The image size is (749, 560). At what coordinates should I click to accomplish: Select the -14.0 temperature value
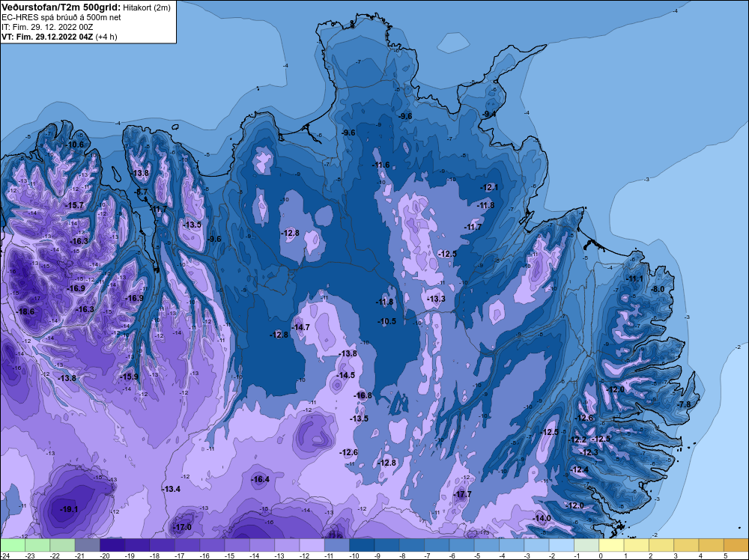tap(542, 519)
